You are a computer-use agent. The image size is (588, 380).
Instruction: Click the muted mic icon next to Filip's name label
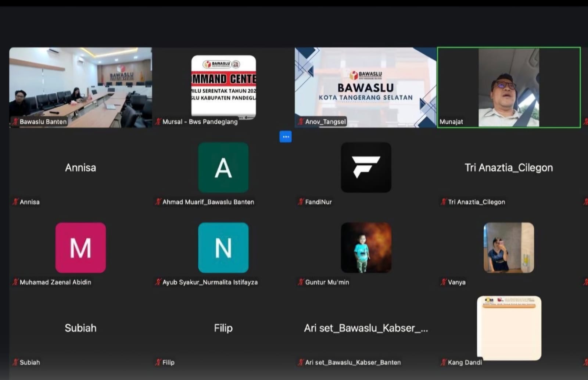pos(158,362)
